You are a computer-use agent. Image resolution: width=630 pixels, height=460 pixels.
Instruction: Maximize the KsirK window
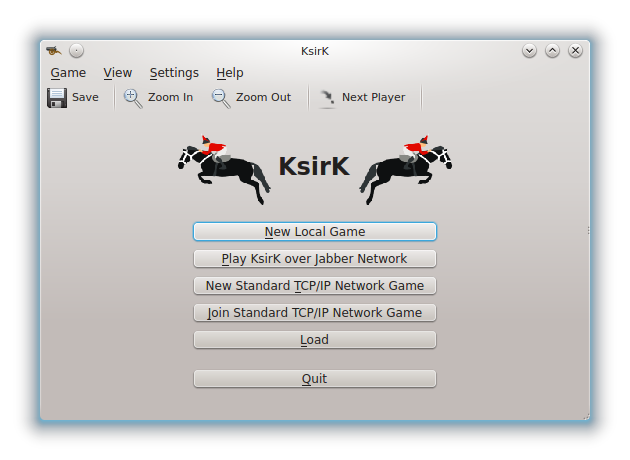click(552, 51)
